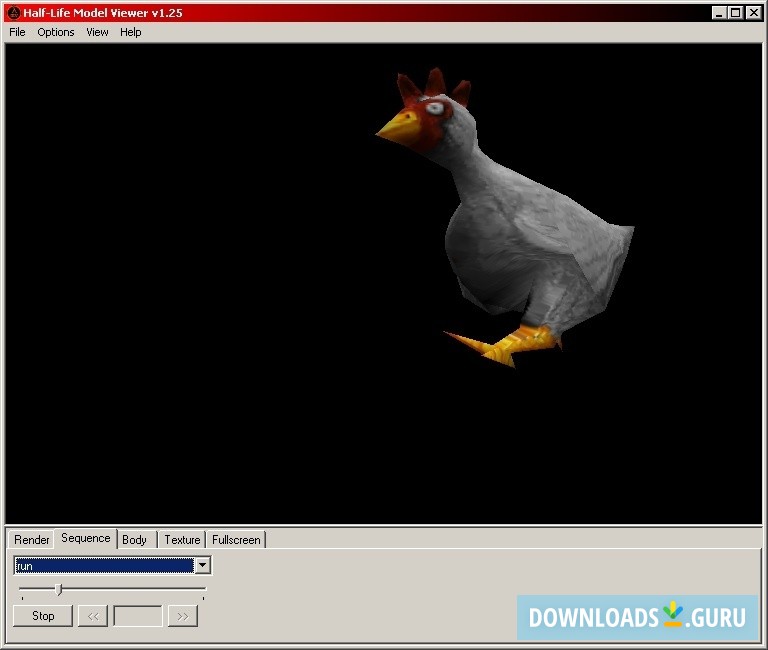Viewport: 768px width, 650px height.
Task: Select the Sequence tab
Action: pyautogui.click(x=86, y=538)
